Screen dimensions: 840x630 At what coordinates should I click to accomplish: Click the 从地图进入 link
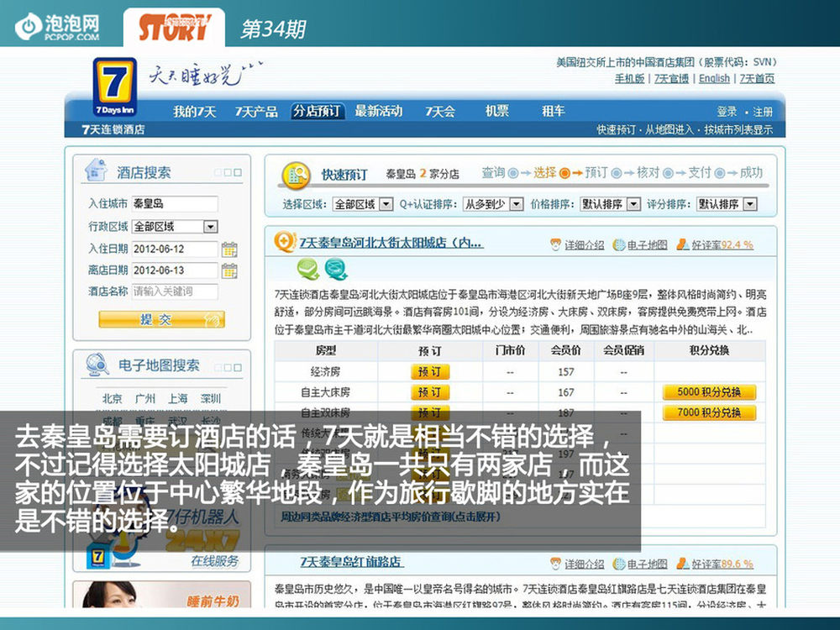pos(669,129)
